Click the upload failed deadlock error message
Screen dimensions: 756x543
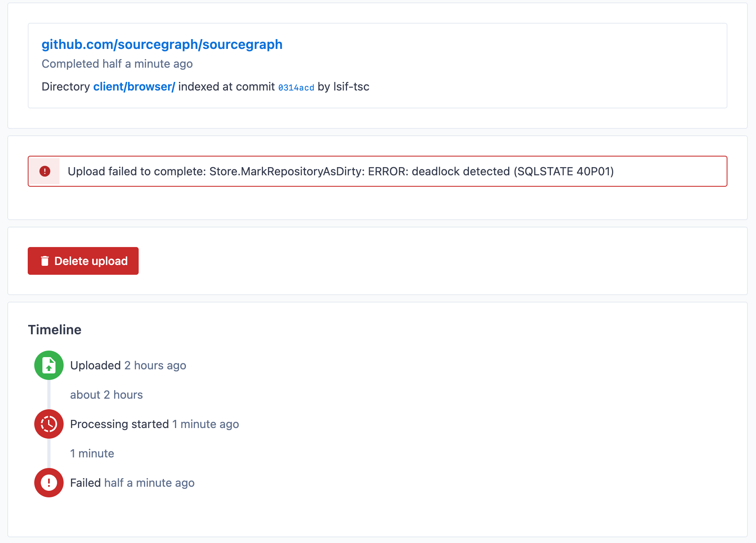click(341, 171)
